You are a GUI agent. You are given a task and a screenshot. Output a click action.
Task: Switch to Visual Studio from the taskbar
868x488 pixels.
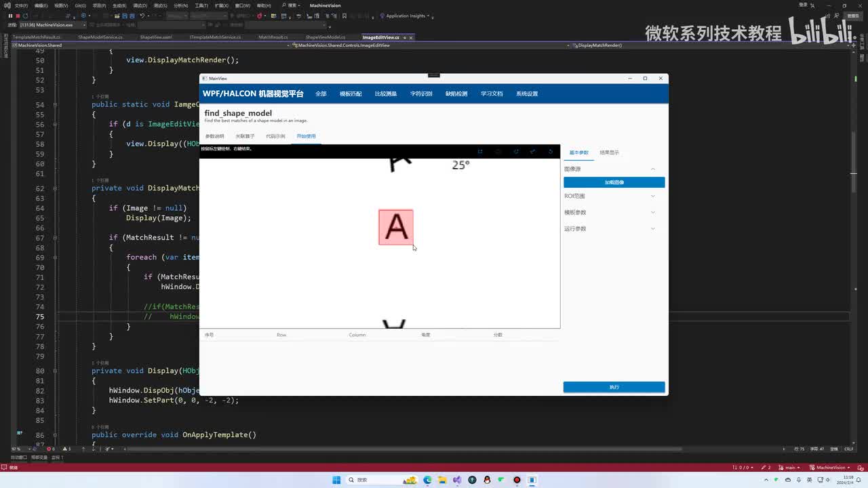tap(457, 480)
